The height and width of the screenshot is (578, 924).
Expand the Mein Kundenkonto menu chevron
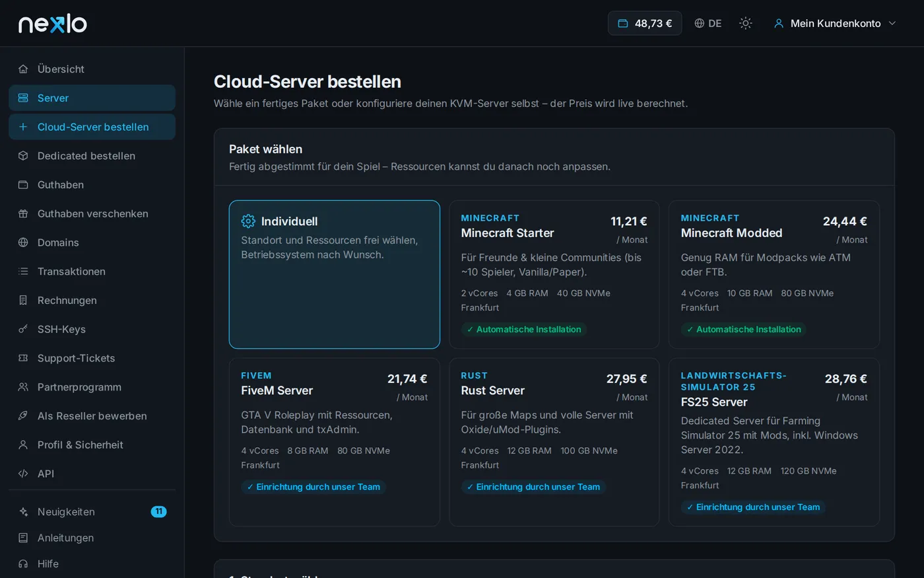[x=892, y=23]
